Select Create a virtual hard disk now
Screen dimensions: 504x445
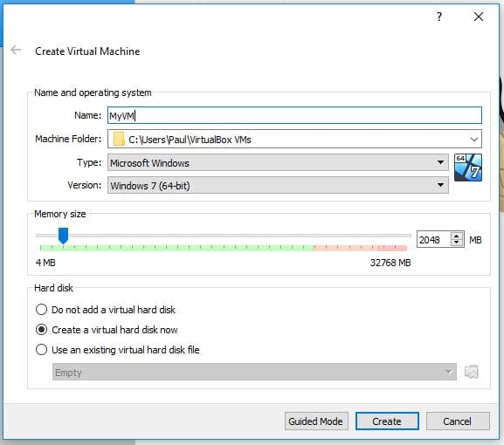[x=107, y=330]
